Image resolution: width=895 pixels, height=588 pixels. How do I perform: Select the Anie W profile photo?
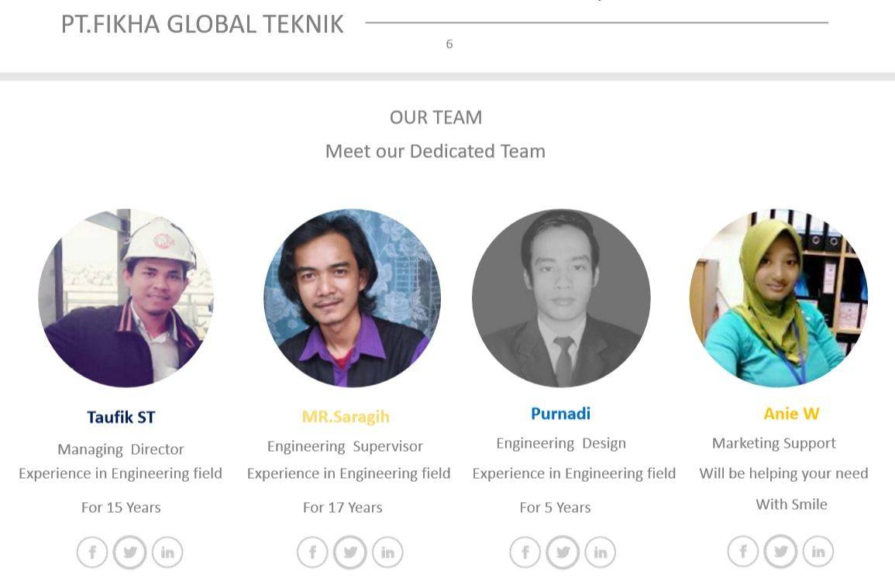(x=779, y=298)
